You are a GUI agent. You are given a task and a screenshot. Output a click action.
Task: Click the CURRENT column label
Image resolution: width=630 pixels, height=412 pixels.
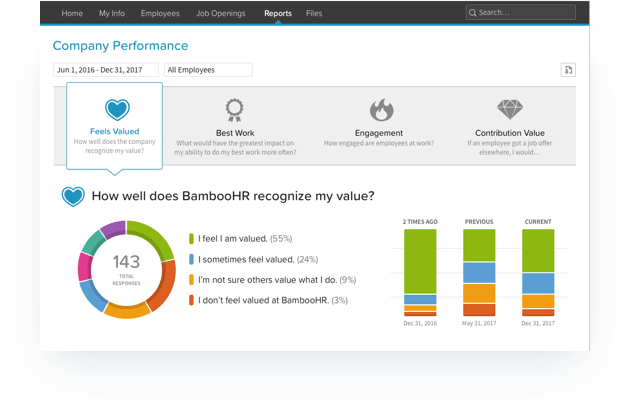(x=538, y=221)
